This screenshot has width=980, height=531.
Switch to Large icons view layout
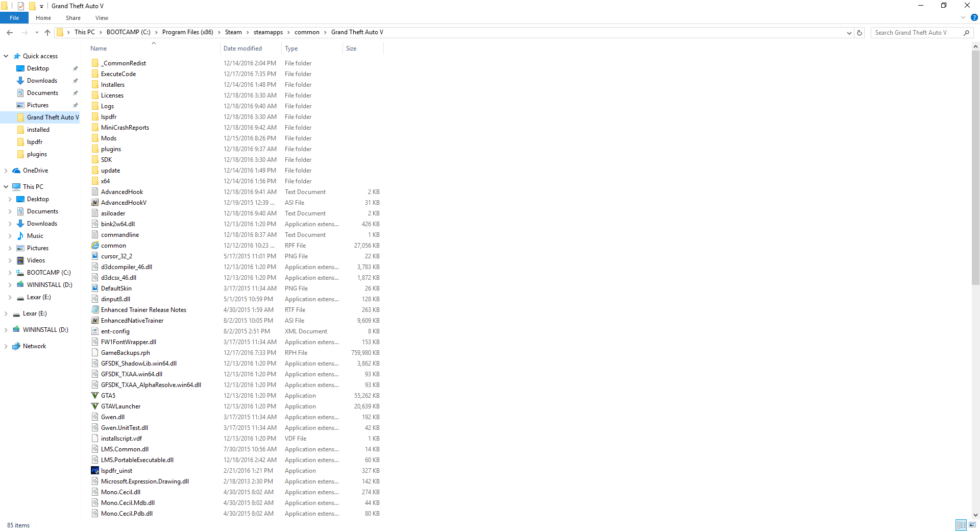[972, 525]
